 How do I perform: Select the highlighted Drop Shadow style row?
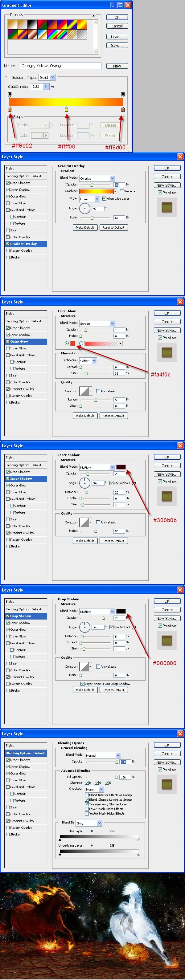(x=26, y=616)
